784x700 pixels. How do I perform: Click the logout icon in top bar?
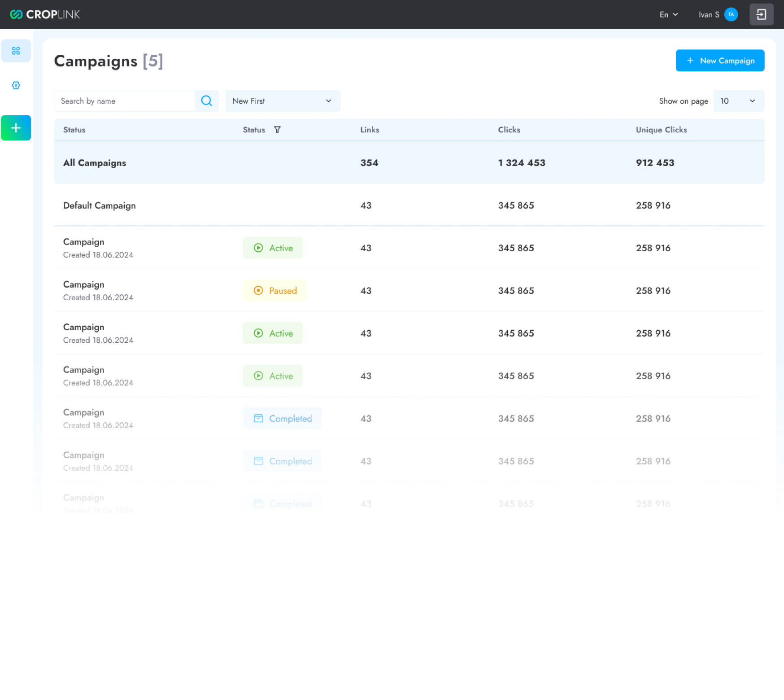click(x=761, y=14)
